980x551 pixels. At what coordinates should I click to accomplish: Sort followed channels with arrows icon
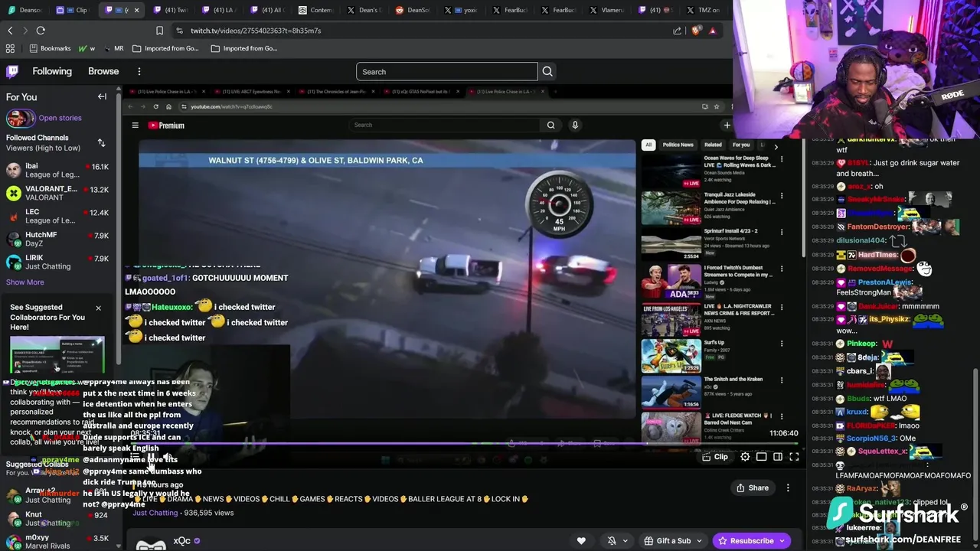[x=101, y=143]
